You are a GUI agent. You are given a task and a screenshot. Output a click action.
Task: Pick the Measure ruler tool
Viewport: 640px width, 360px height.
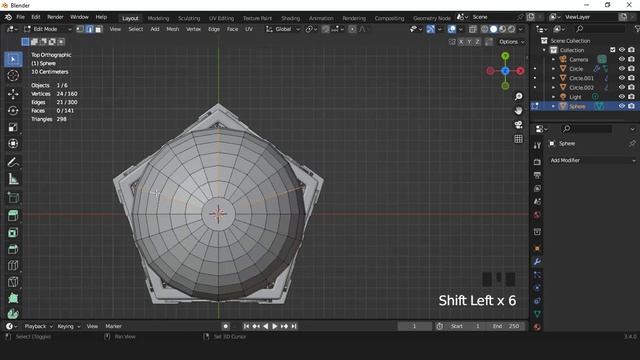tap(13, 179)
